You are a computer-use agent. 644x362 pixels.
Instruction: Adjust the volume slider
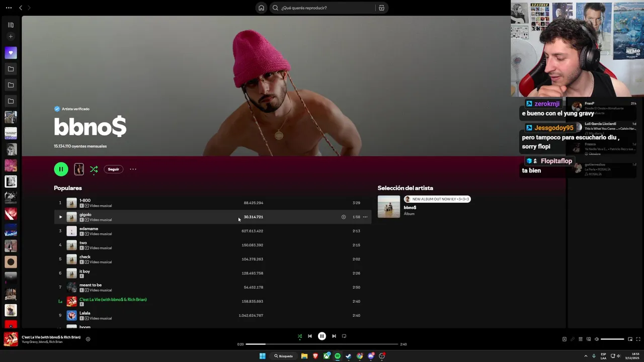click(612, 339)
